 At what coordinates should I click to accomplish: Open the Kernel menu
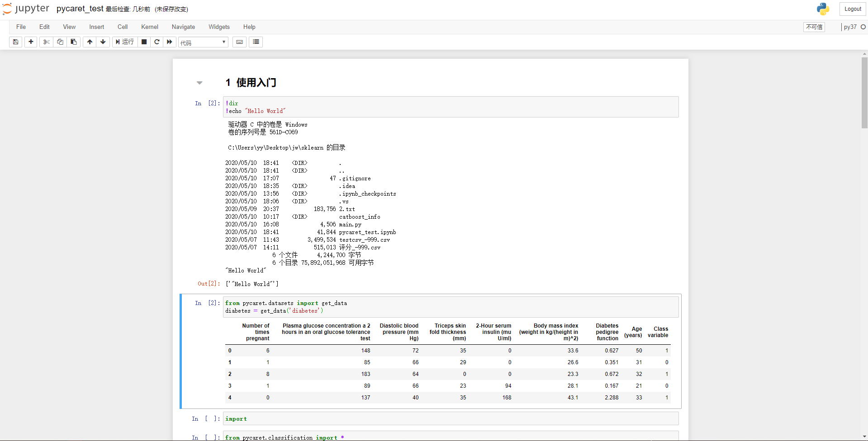click(x=149, y=27)
